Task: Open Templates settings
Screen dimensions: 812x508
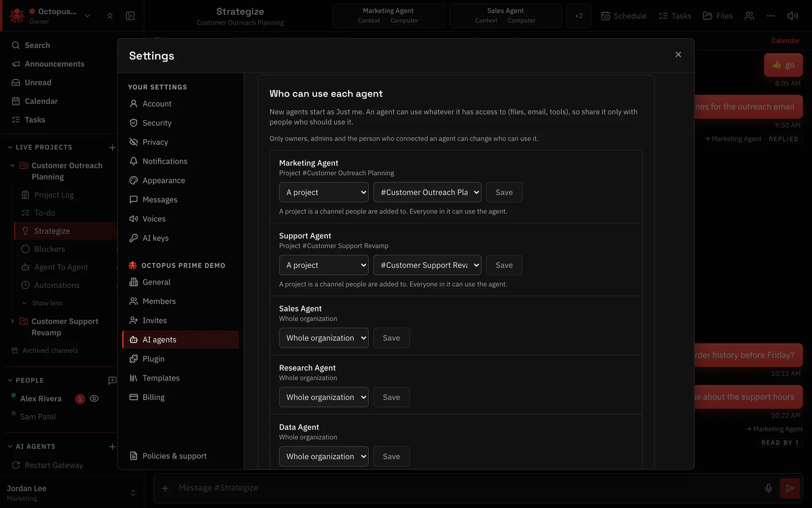Action: click(x=180, y=378)
